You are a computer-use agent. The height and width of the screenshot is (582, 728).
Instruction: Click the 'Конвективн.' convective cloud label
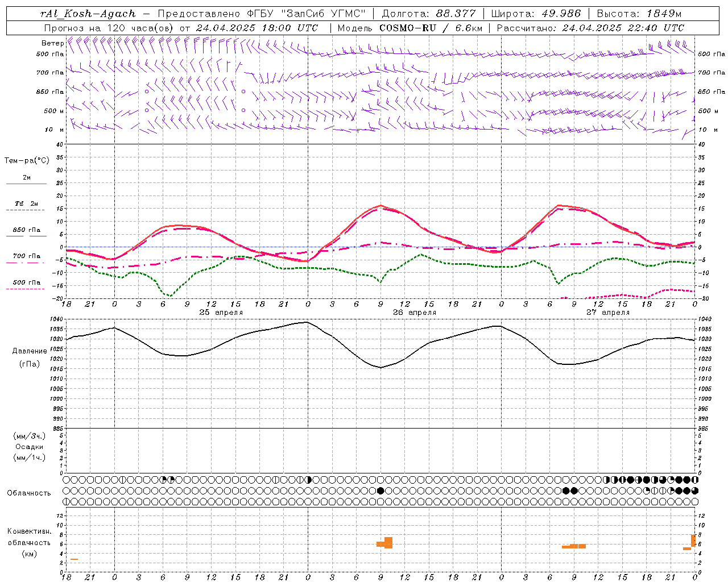(x=30, y=531)
